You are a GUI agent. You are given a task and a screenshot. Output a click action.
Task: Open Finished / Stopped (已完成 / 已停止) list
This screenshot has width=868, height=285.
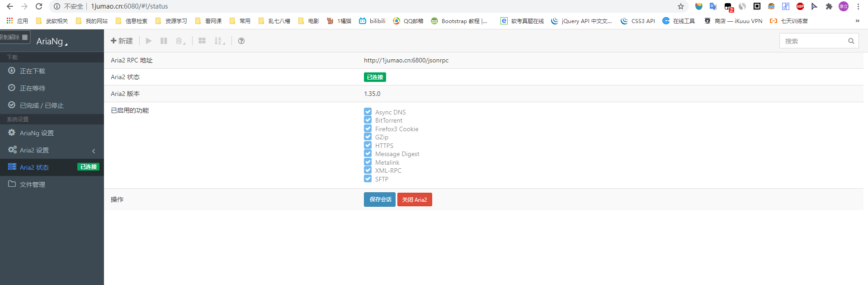52,105
